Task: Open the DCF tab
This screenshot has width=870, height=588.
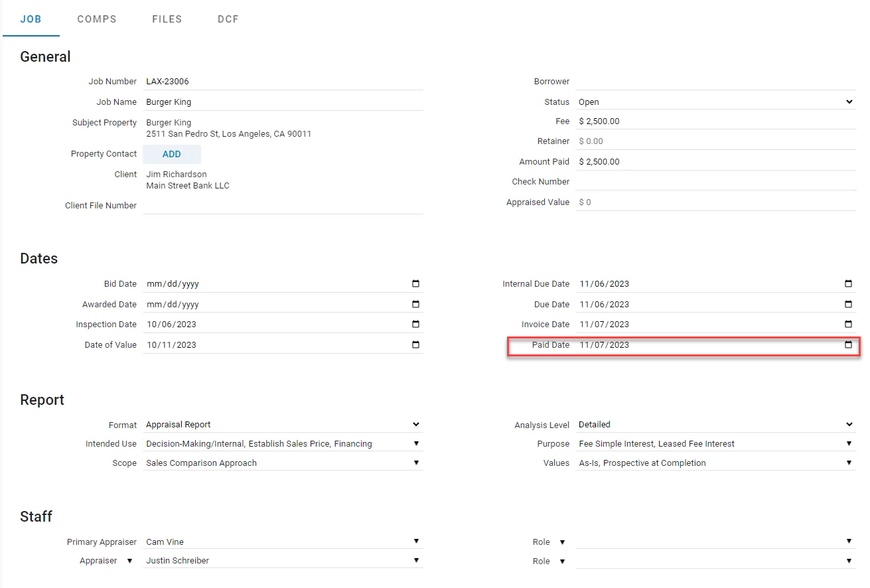Action: [228, 19]
